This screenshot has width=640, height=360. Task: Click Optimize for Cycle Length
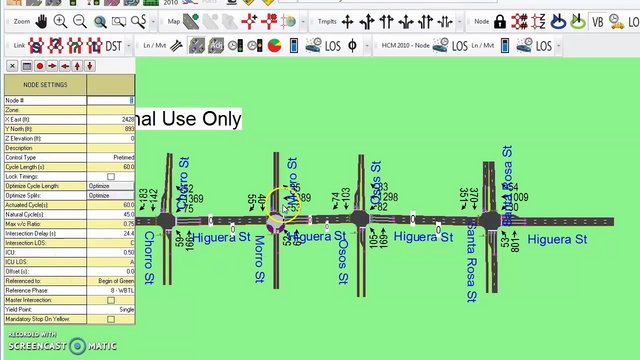coord(111,186)
